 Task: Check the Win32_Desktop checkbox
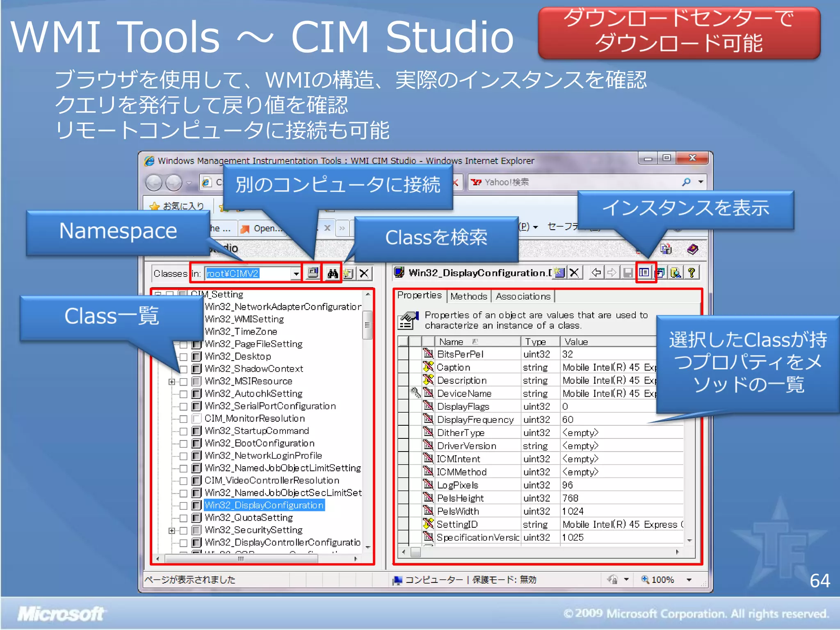(184, 356)
